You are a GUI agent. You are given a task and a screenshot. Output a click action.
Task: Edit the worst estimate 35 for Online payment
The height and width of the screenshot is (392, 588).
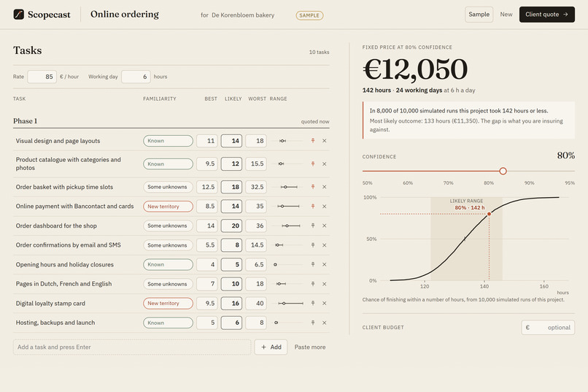pyautogui.click(x=256, y=207)
